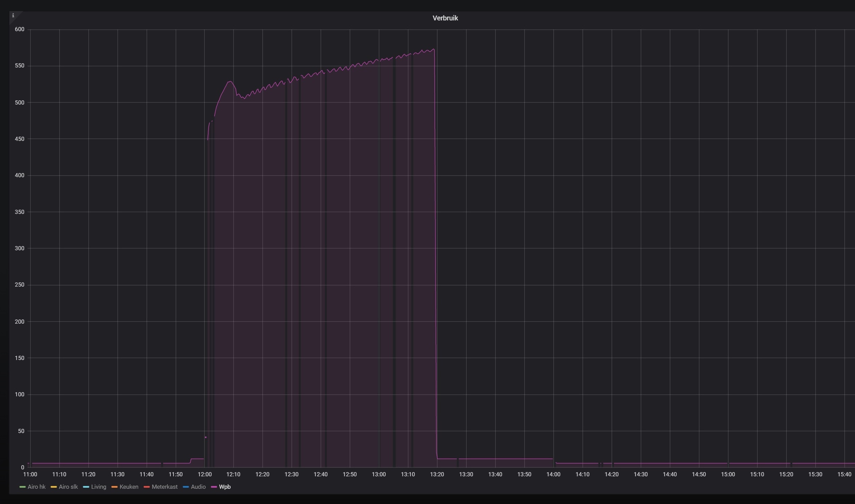The image size is (855, 504).
Task: Click the isolated purple dot near 12:00
Action: pos(205,437)
